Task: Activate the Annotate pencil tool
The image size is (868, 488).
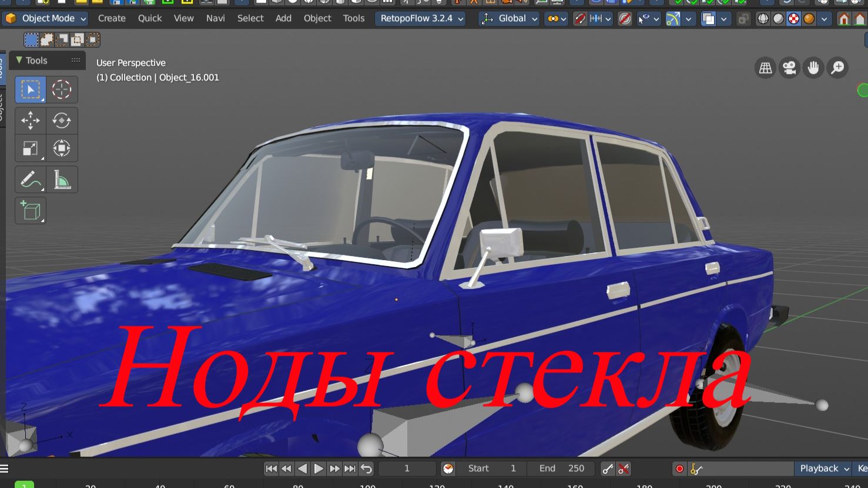Action: click(30, 179)
